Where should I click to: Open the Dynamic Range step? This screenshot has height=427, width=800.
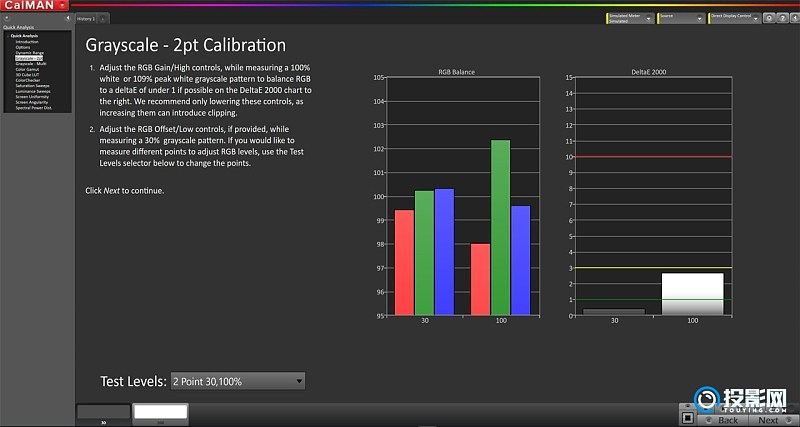point(30,53)
